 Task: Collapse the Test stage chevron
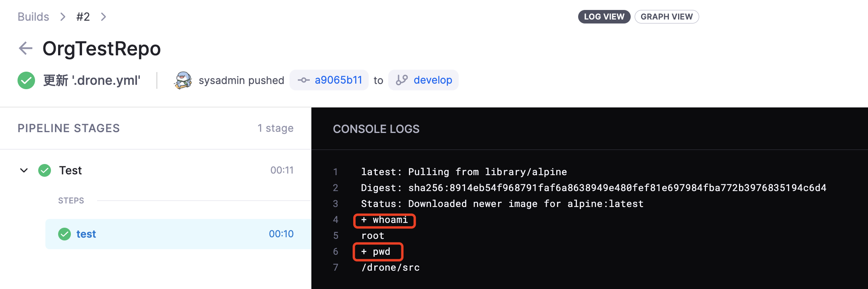tap(24, 170)
